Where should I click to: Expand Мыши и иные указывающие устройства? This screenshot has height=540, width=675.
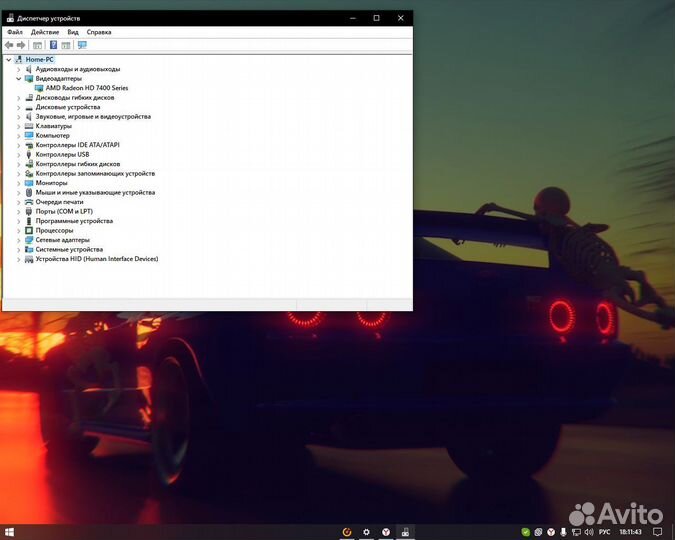click(x=19, y=192)
